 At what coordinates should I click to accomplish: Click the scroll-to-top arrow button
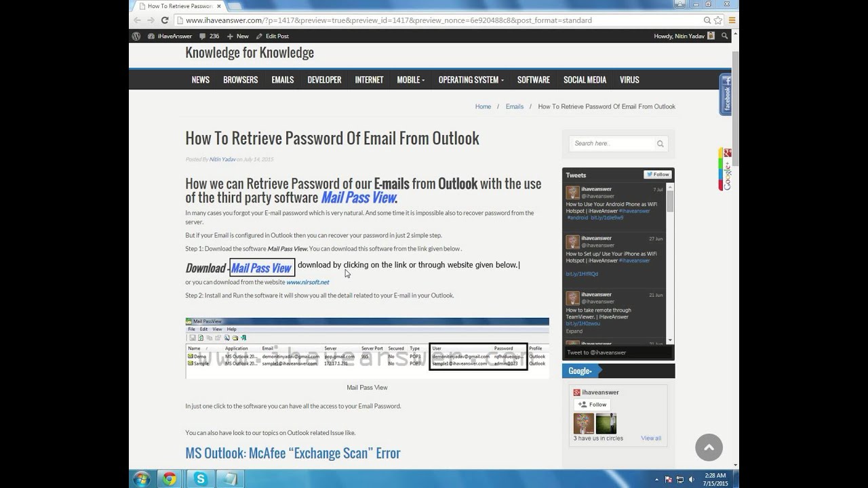point(709,447)
